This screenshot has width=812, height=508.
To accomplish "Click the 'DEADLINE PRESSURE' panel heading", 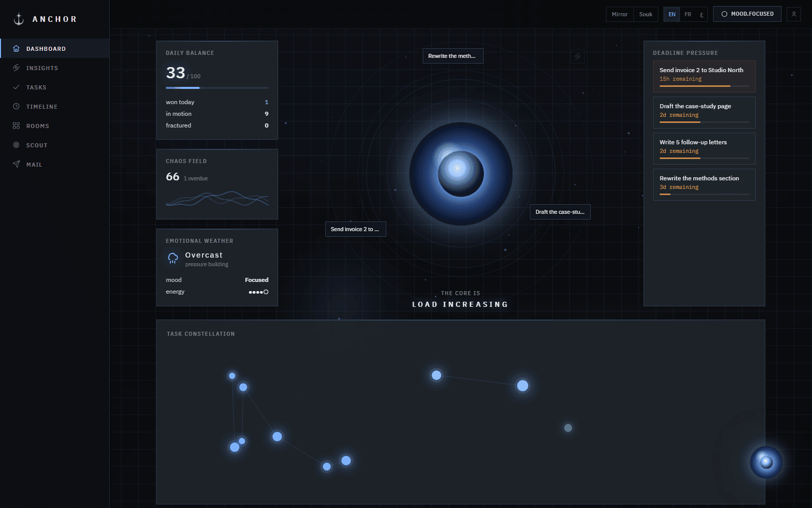I will coord(686,53).
